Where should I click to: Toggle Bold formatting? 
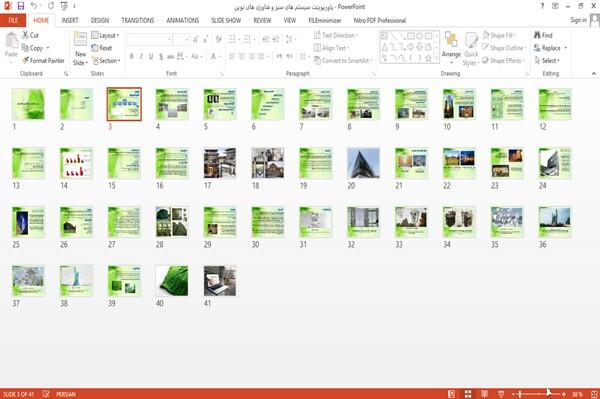131,57
